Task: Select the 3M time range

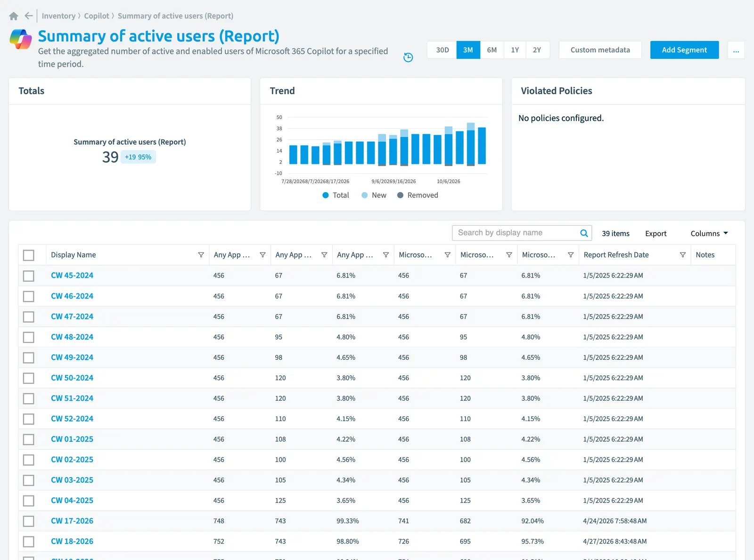Action: (x=468, y=50)
